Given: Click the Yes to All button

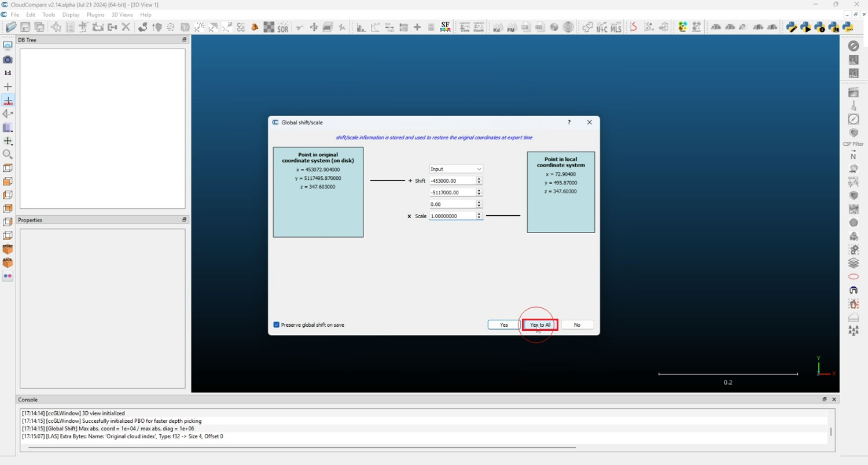Looking at the screenshot, I should 540,325.
